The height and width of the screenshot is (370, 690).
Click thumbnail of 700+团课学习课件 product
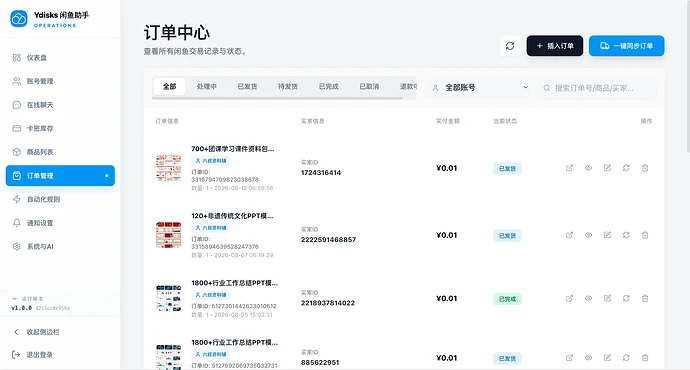point(169,168)
